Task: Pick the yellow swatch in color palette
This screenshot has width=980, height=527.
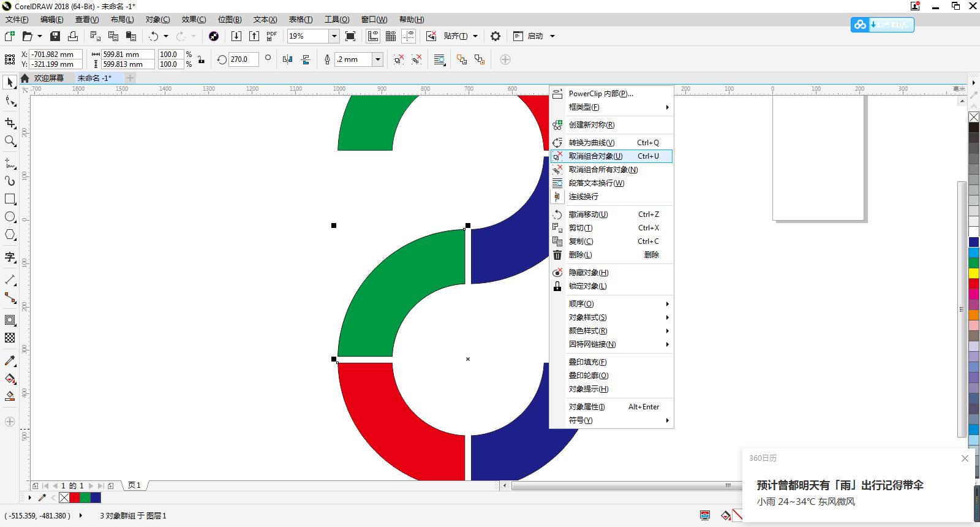Action: pos(973,273)
